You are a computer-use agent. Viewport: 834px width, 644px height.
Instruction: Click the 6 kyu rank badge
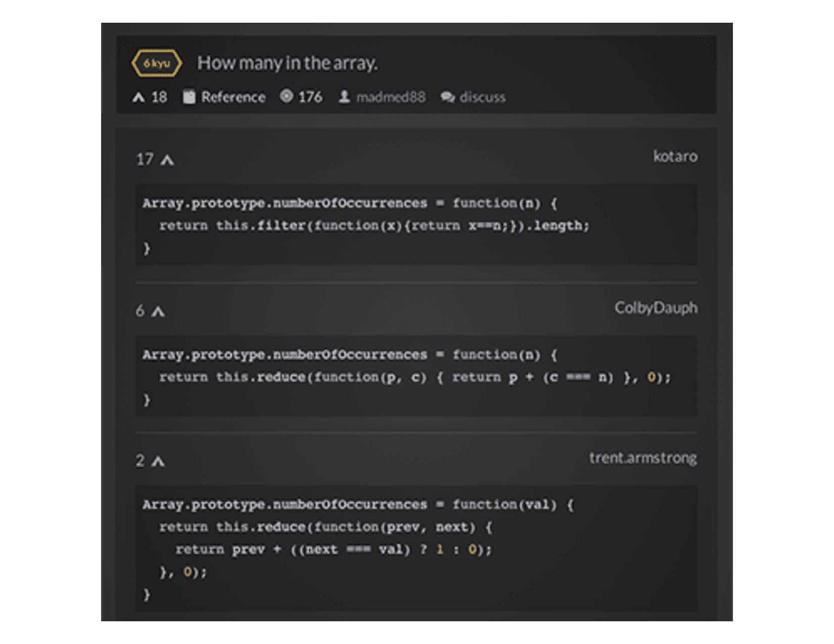click(x=157, y=63)
